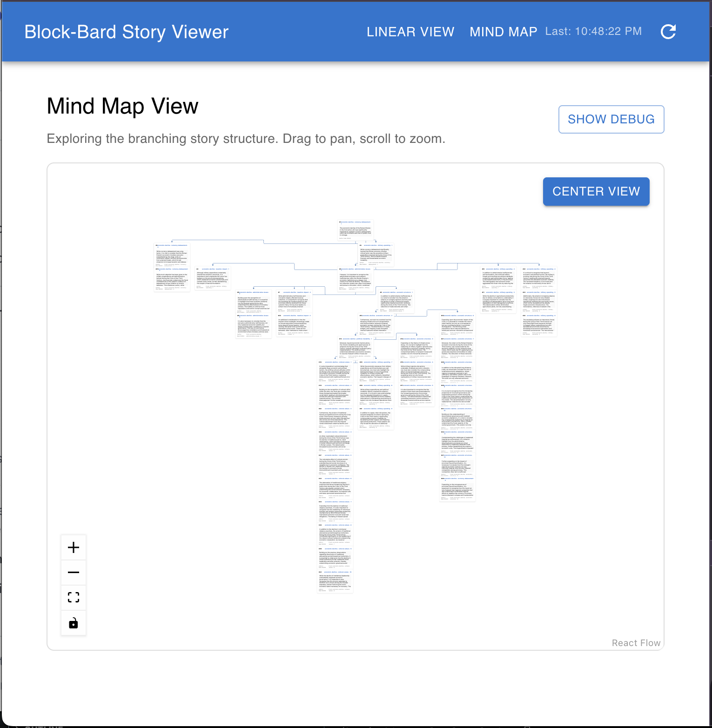The width and height of the screenshot is (712, 728).
Task: Click the Block-Bard Story Viewer title
Action: coord(127,32)
